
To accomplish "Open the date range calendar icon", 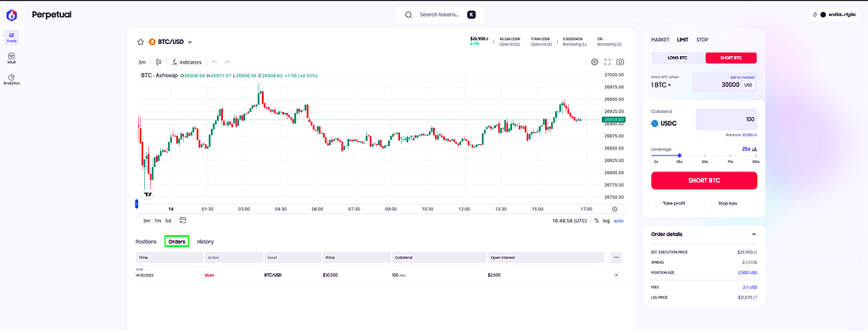I will pyautogui.click(x=183, y=221).
